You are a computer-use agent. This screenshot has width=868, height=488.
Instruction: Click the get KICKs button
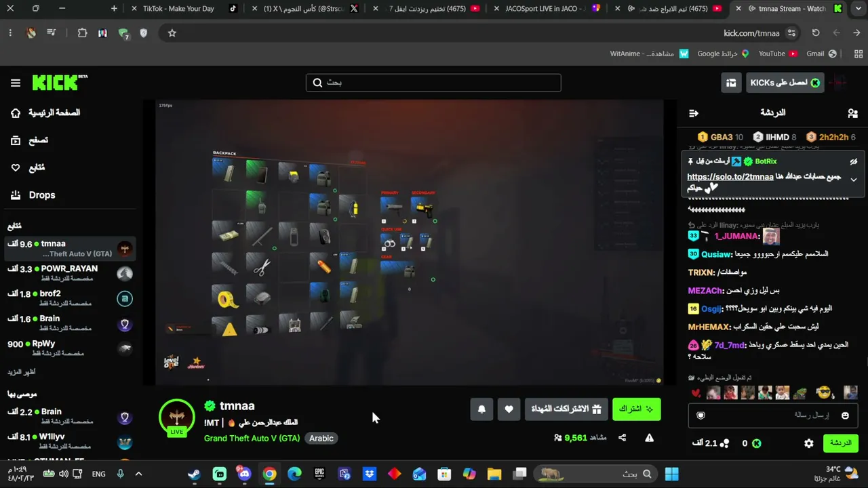(x=785, y=83)
